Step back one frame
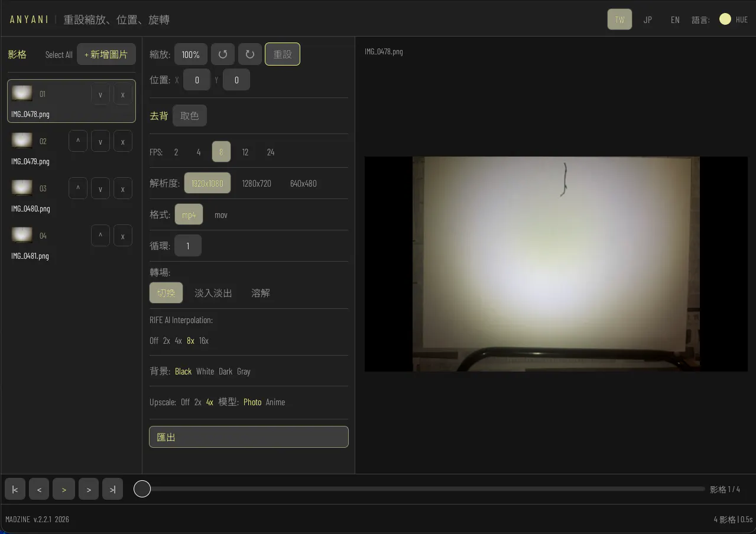 (39, 489)
